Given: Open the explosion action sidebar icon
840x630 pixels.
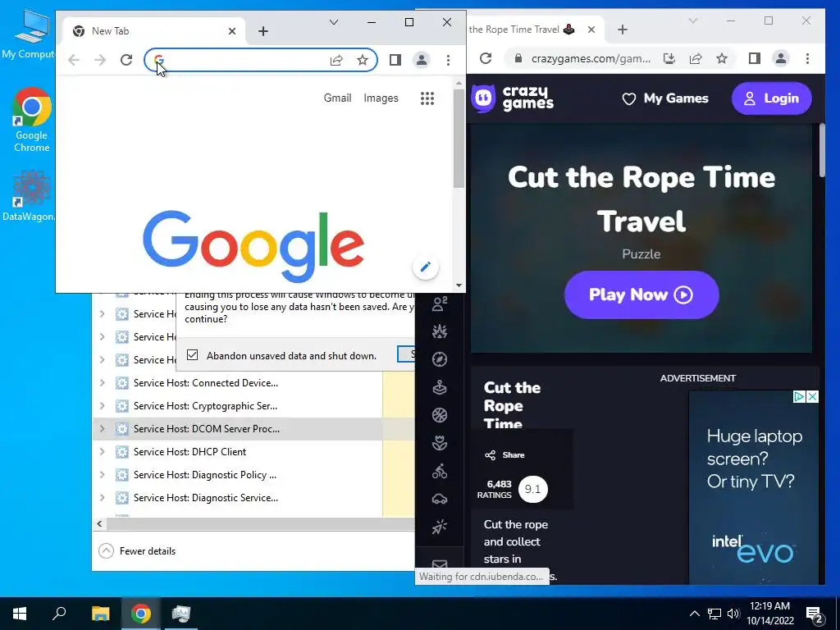Looking at the screenshot, I should click(x=440, y=331).
